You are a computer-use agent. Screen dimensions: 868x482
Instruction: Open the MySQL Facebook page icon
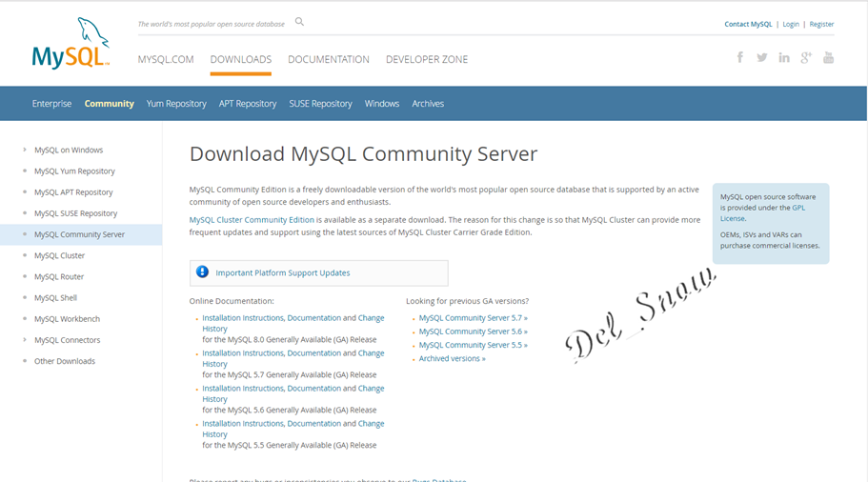click(740, 57)
